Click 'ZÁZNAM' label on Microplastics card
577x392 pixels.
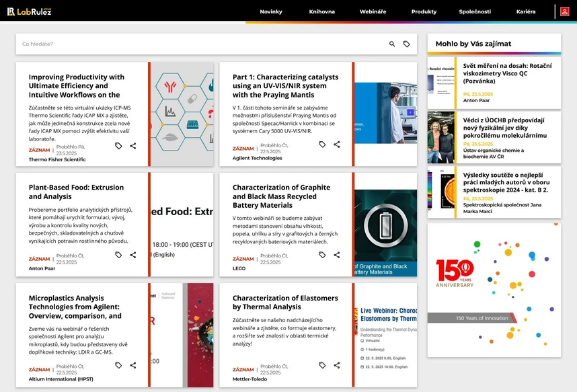point(39,369)
